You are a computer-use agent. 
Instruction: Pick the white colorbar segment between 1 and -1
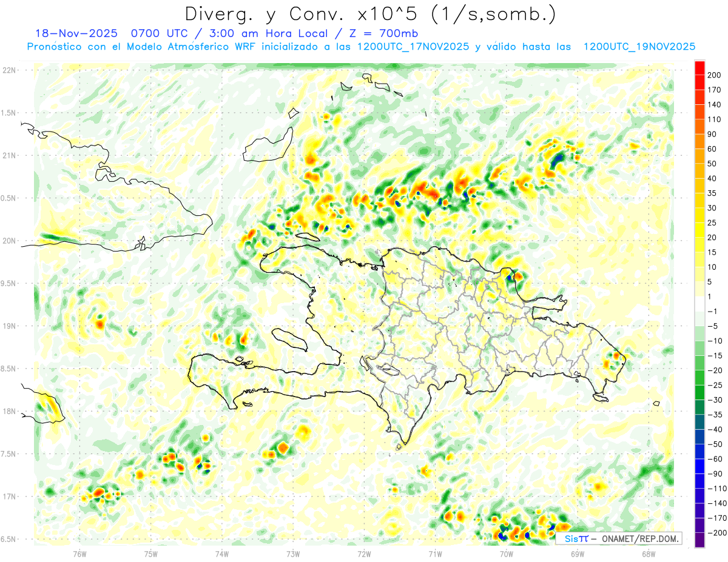coord(699,304)
